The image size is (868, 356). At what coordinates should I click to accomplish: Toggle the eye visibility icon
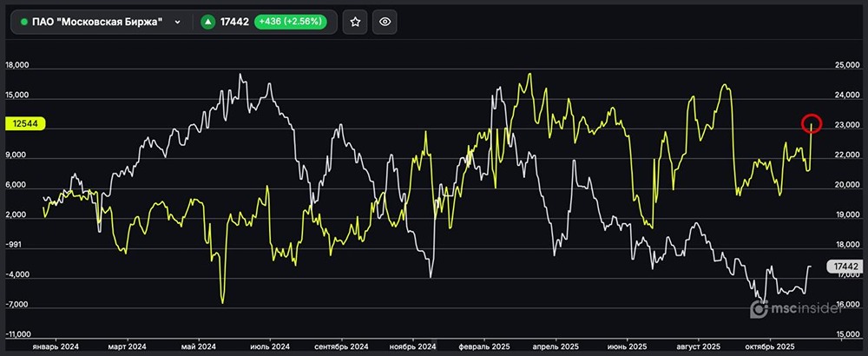click(x=386, y=23)
